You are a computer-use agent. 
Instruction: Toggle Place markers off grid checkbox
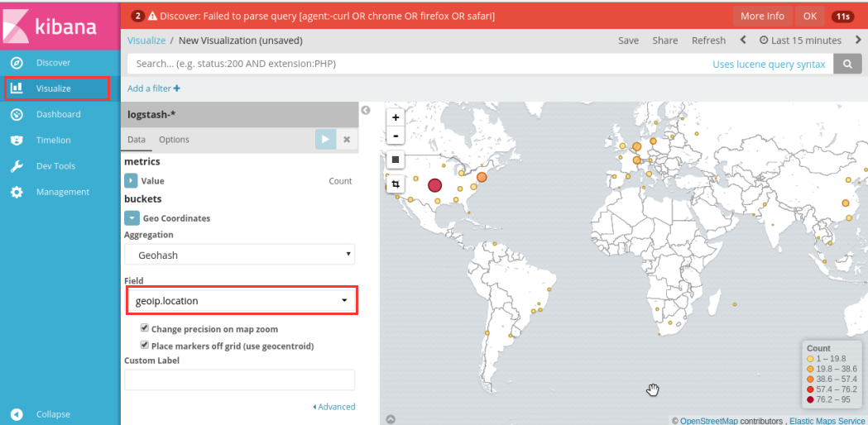145,346
